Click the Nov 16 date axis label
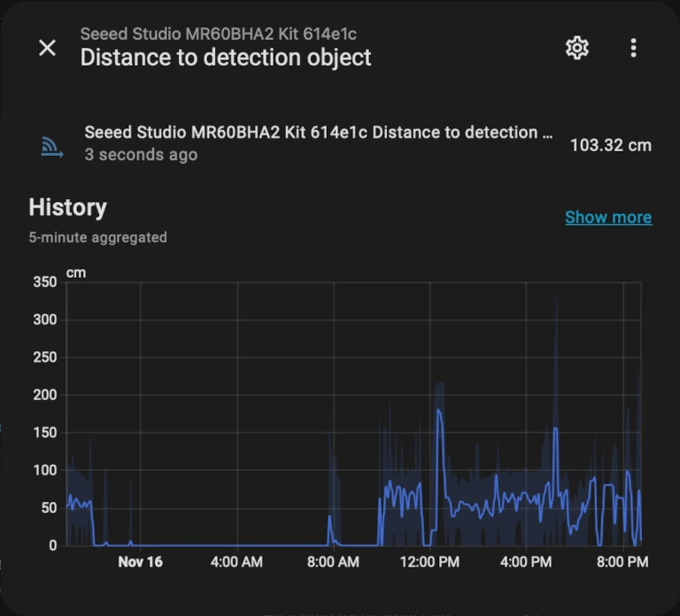The height and width of the screenshot is (616, 680). [x=140, y=562]
